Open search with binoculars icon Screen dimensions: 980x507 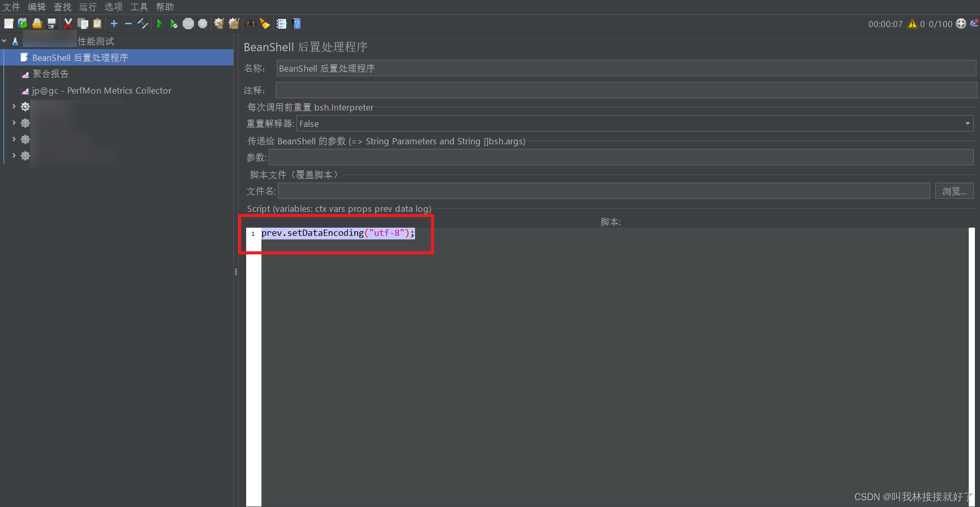251,24
